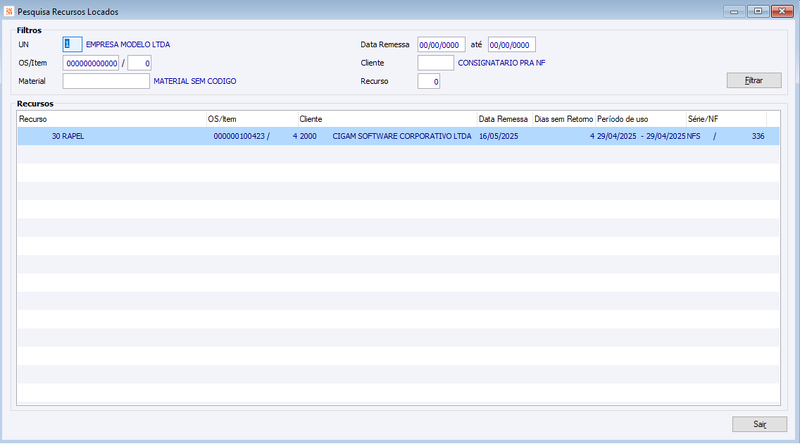Click the EMPRESA MODELO LTDA label
Viewport: 800px width, 444px height.
[x=128, y=44]
